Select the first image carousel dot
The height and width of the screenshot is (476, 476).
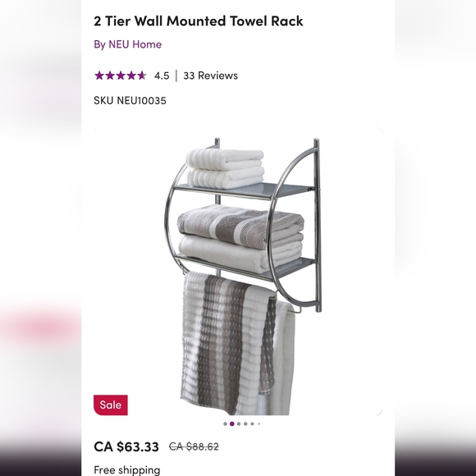(x=225, y=423)
